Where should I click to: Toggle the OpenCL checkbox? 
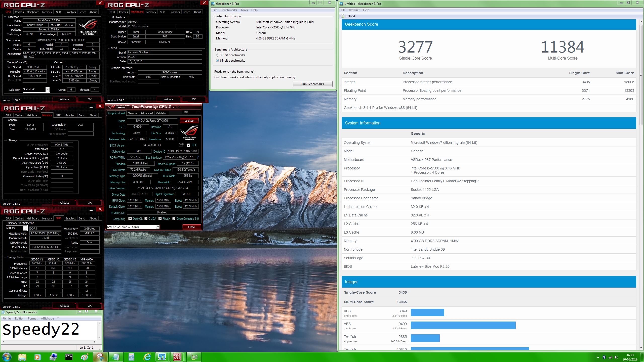pos(130,219)
